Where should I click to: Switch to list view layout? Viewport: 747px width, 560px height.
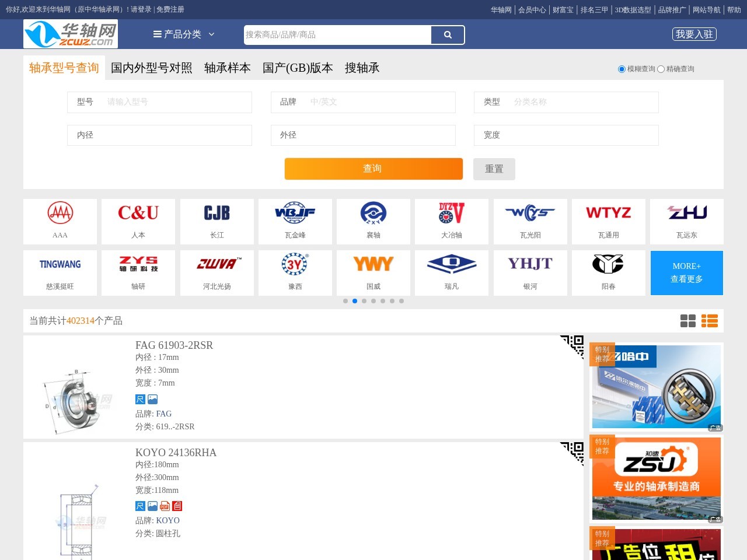pos(710,321)
